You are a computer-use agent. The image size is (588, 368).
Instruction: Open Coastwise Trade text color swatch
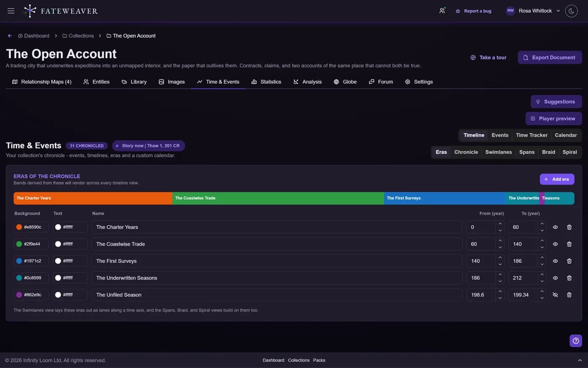click(58, 244)
